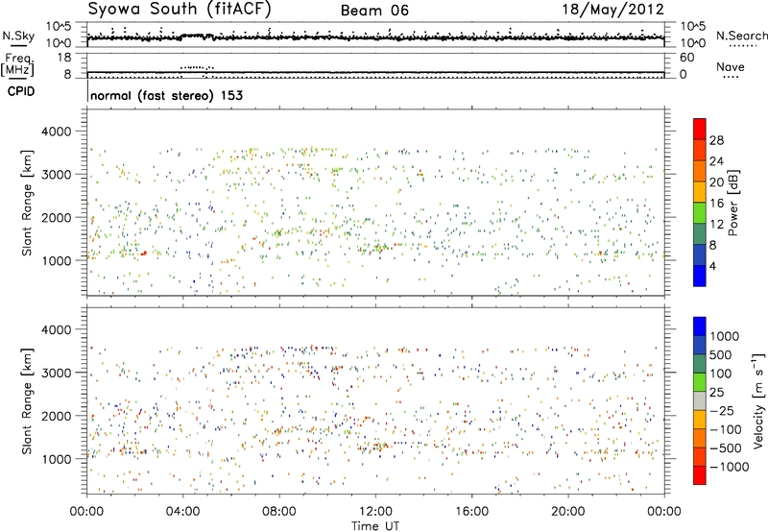Click the blue 4 dB power swatch
The image size is (768, 532).
700,276
